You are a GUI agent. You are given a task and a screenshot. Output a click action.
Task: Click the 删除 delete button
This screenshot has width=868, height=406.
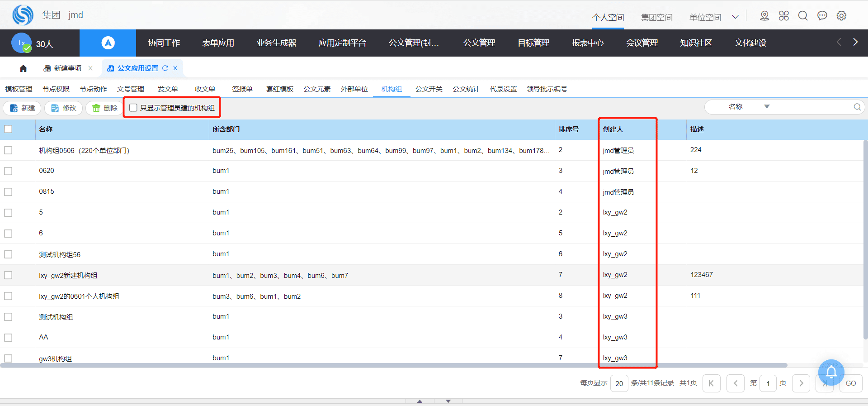pyautogui.click(x=105, y=108)
